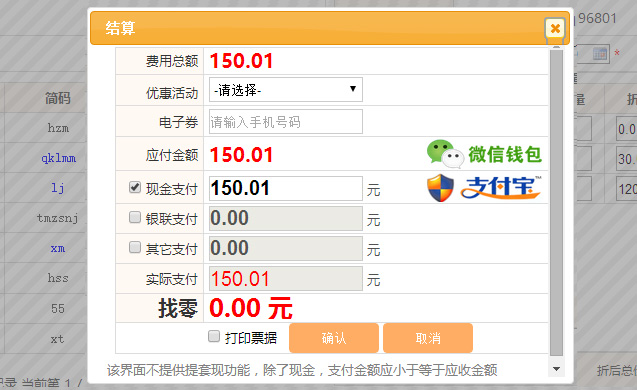637x390 pixels.
Task: Click hzm row in 简码 column
Action: (58, 128)
